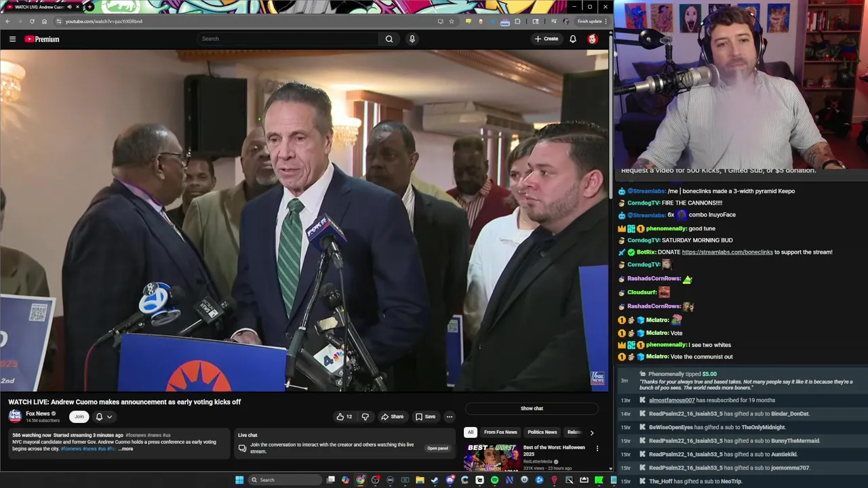Open Windows Start menu

tap(239, 480)
